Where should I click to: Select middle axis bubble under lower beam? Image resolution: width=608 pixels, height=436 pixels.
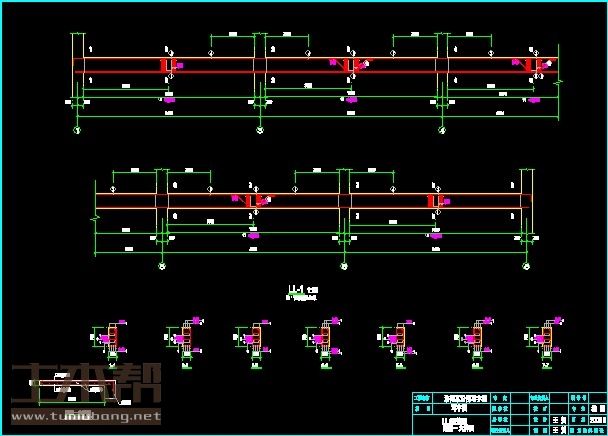[x=344, y=267]
